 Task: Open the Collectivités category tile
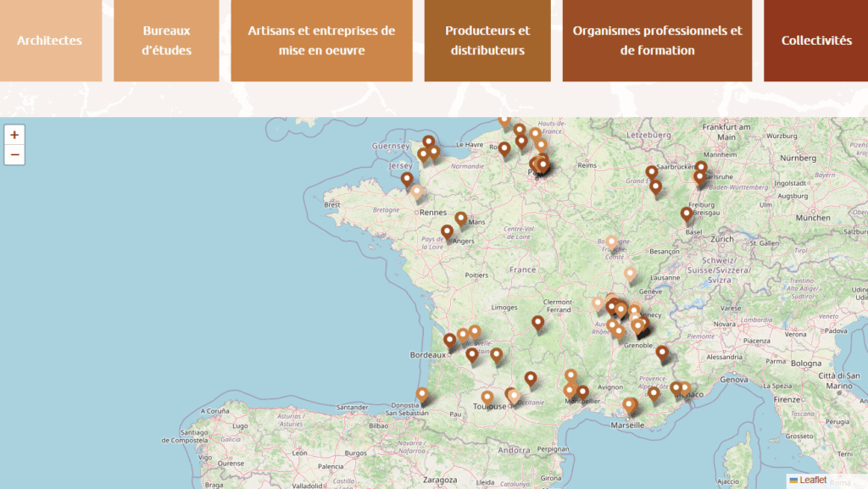click(816, 41)
